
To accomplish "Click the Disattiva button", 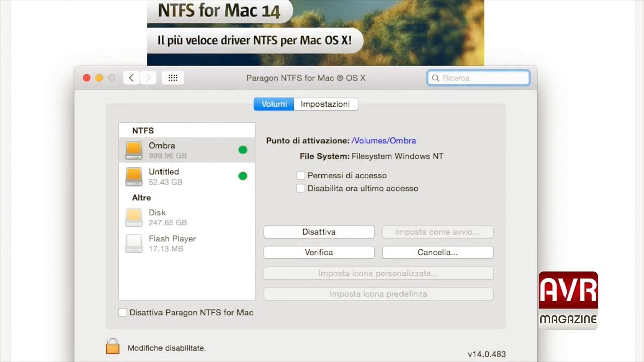I will 319,232.
